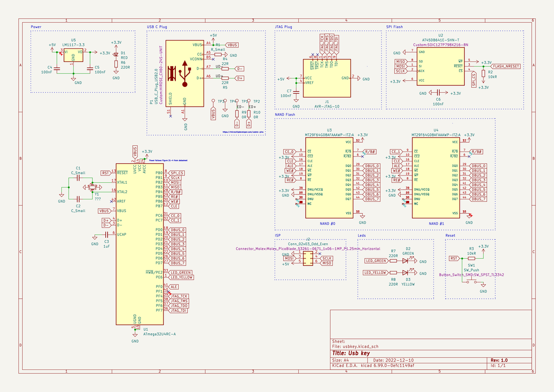Select the RST label in Reset section
Image resolution: width=554 pixels, height=392 pixels.
[454, 259]
